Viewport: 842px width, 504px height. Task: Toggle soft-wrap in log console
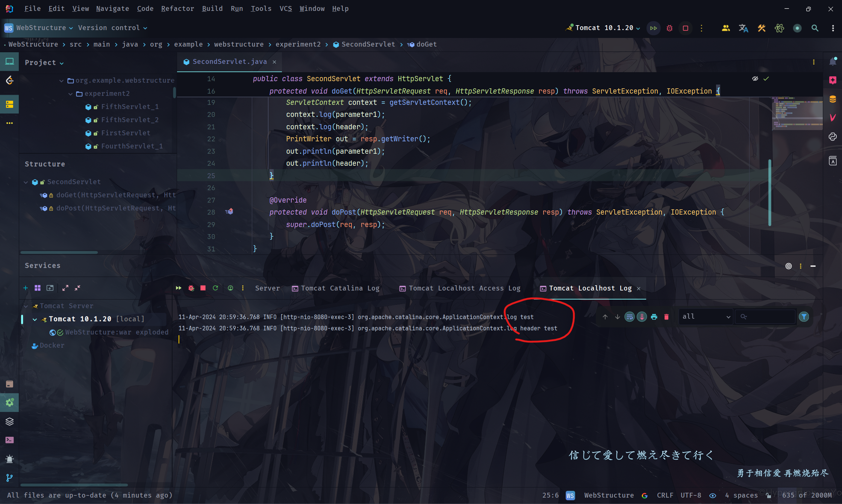630,317
